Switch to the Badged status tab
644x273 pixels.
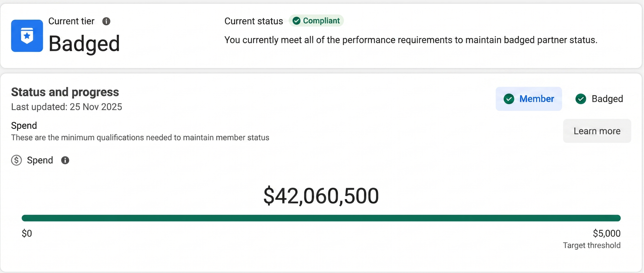(x=599, y=99)
